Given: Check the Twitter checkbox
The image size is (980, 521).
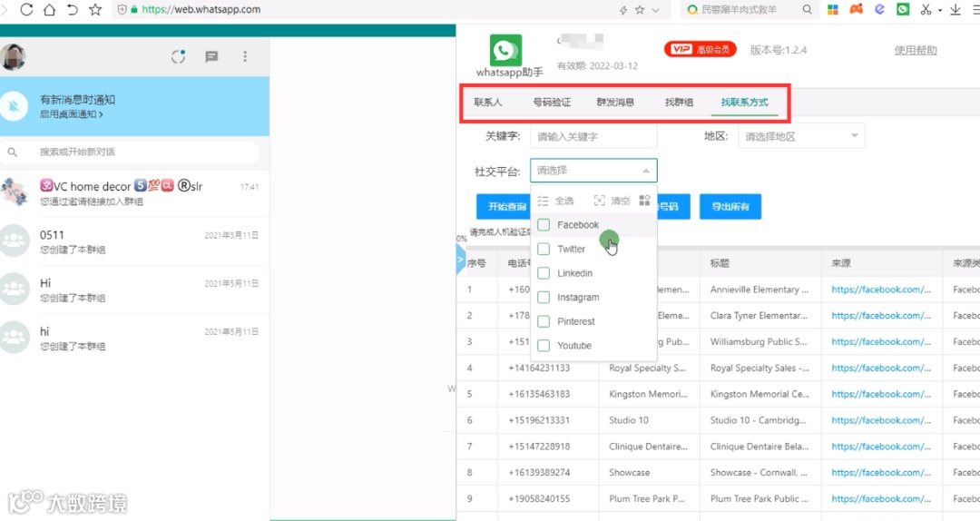Looking at the screenshot, I should 544,249.
